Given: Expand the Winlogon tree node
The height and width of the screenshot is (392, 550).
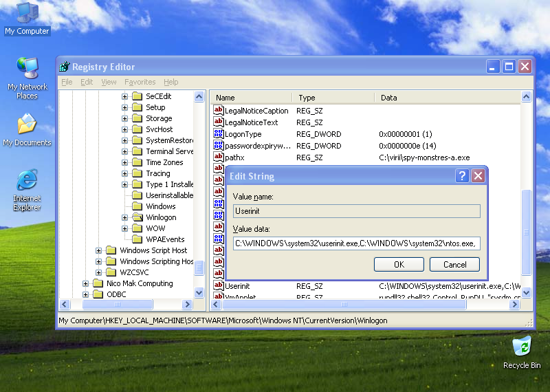Looking at the screenshot, I should point(124,217).
